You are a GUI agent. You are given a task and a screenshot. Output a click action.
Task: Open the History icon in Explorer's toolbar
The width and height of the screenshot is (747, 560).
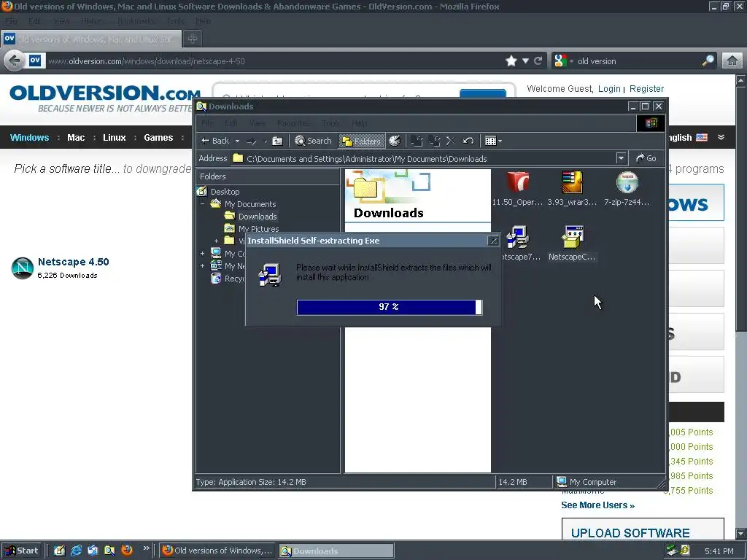[x=395, y=141]
